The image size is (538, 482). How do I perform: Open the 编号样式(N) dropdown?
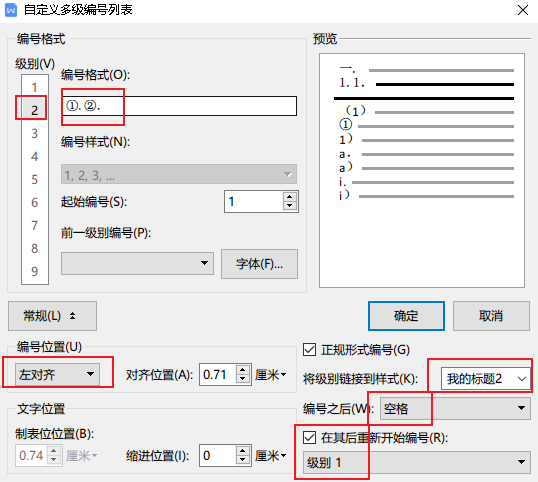pos(179,175)
